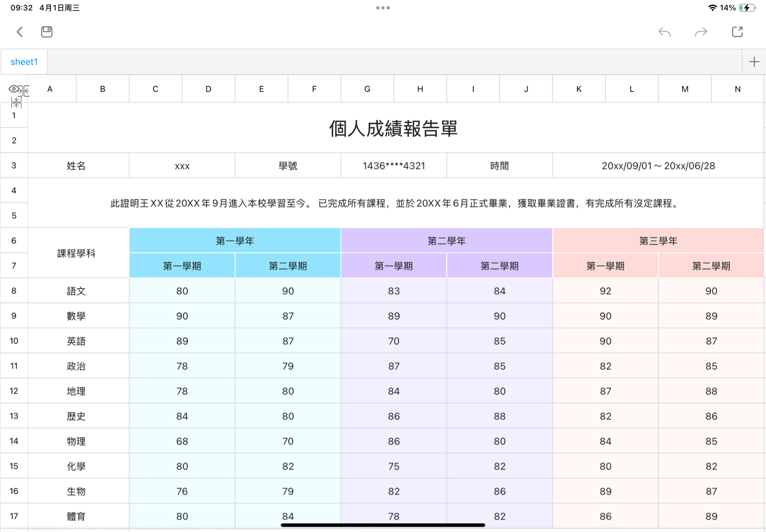This screenshot has width=766, height=532.
Task: Select the title cell 個人成績報告單
Action: point(393,128)
